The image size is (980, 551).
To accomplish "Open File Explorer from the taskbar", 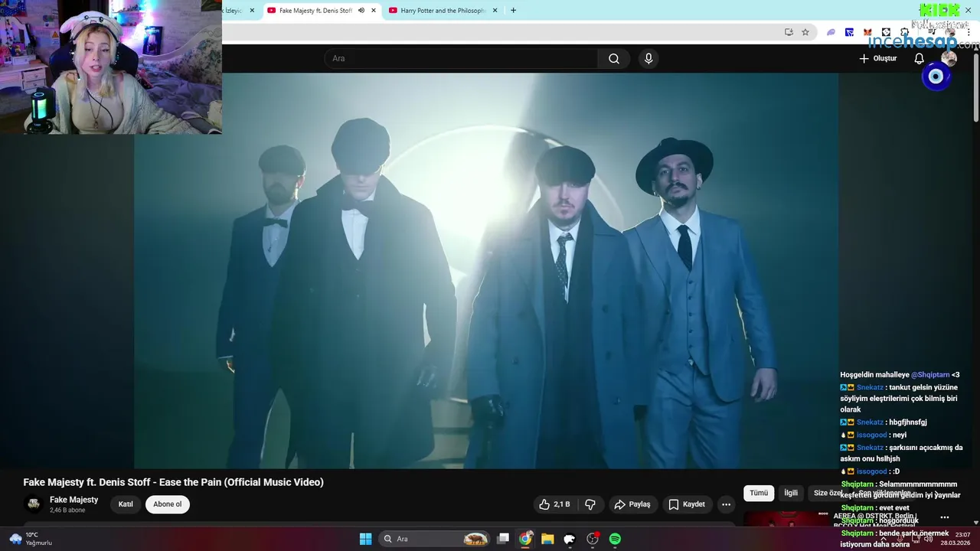I will [x=547, y=539].
